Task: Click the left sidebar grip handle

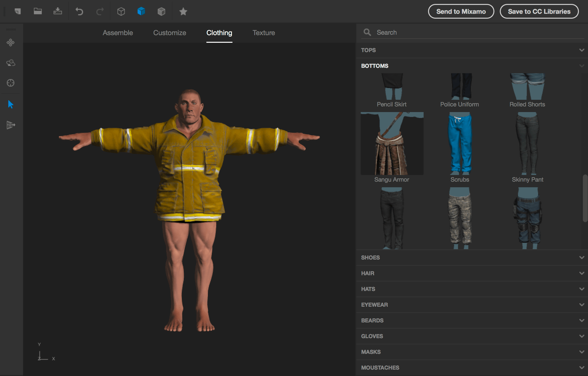Action: [11, 29]
